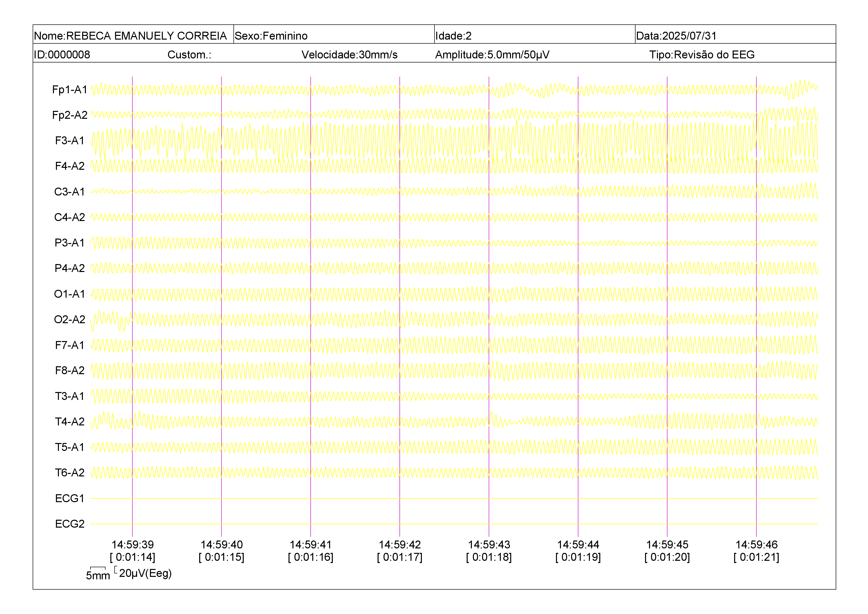Click the O2-A2 channel label
The width and height of the screenshot is (868, 614).
[x=70, y=319]
